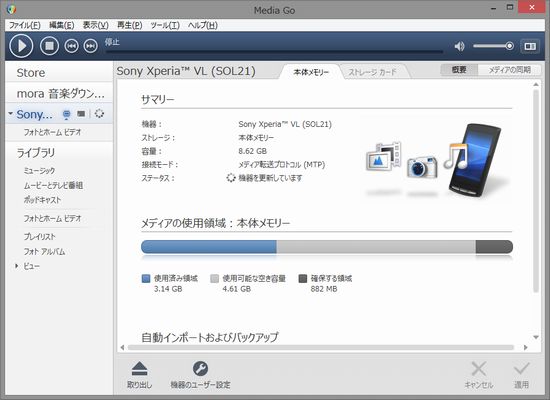
Task: Switch to the 本体メモリー tab
Action: coord(311,72)
